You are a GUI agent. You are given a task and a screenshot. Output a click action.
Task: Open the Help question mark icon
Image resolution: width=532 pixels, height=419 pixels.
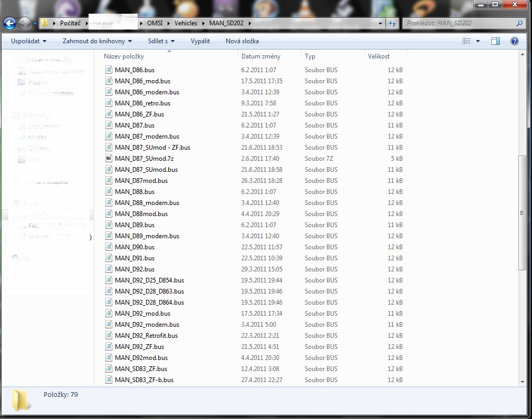coord(515,41)
